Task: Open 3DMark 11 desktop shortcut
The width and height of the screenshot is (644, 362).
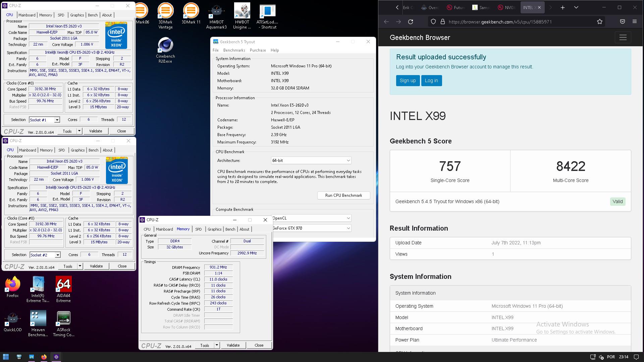Action: click(x=191, y=13)
